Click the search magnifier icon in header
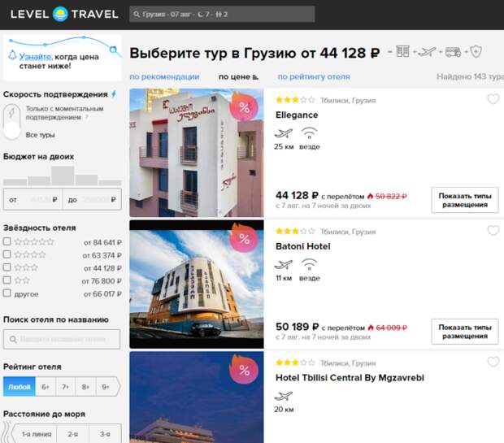Screen dimensions: 504x443 137,15
